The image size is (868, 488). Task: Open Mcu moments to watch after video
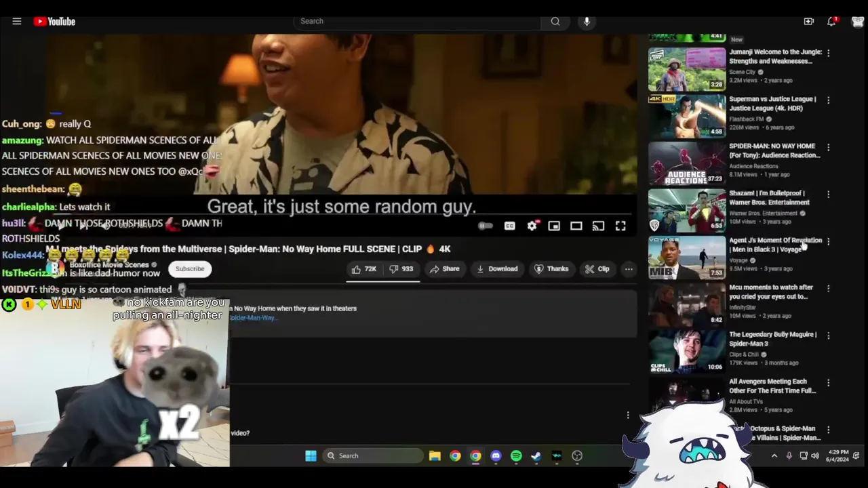[687, 305]
